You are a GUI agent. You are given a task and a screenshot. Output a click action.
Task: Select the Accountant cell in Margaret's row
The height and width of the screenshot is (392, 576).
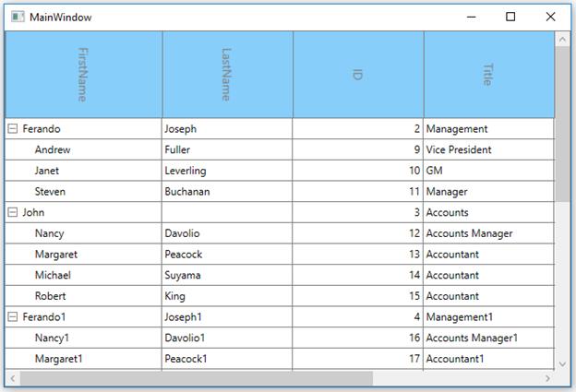pos(488,254)
